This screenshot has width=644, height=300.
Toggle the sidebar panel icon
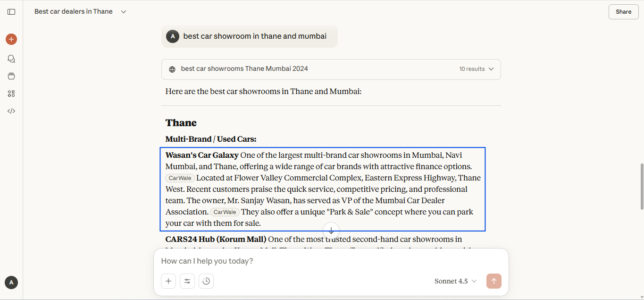tap(11, 12)
